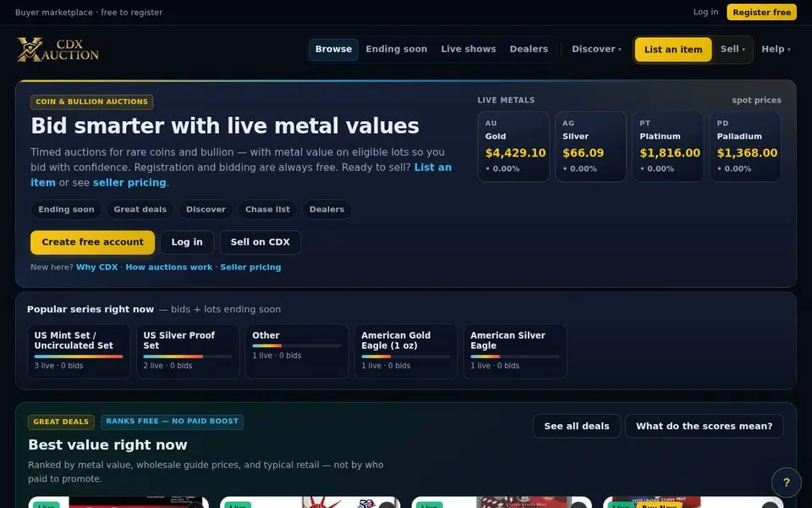Open US Silver Proof Set series card

click(x=188, y=351)
